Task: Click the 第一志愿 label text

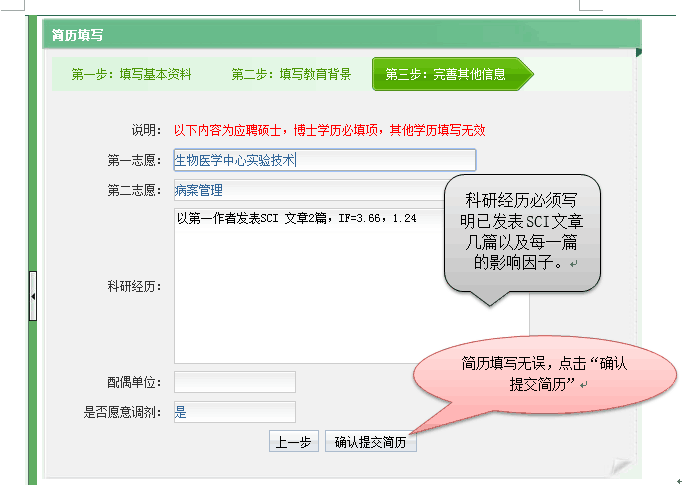Action: click(x=134, y=160)
